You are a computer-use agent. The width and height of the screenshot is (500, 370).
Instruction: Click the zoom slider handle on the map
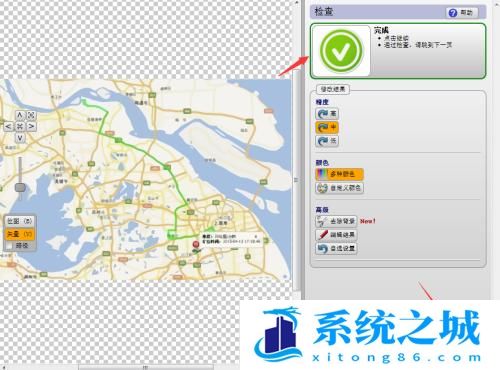tap(20, 187)
